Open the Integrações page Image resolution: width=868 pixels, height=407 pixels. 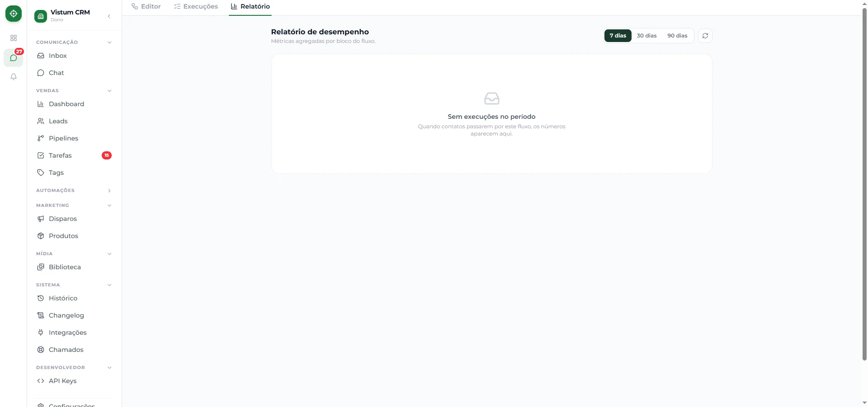pos(74,332)
